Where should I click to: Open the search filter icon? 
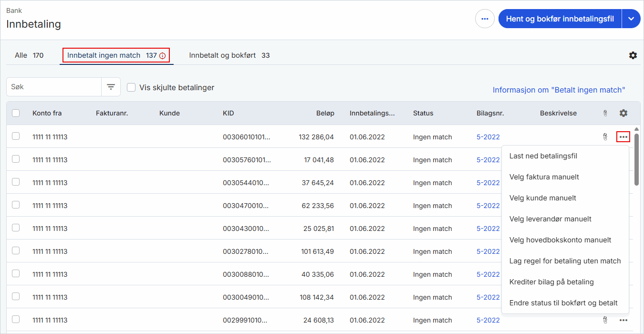click(111, 87)
